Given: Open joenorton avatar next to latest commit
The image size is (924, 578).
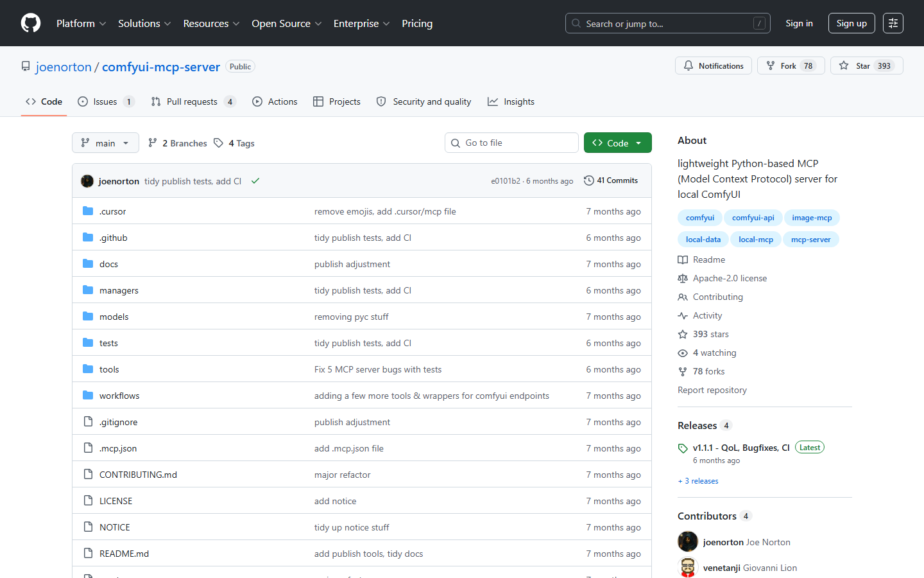Looking at the screenshot, I should click(x=87, y=181).
